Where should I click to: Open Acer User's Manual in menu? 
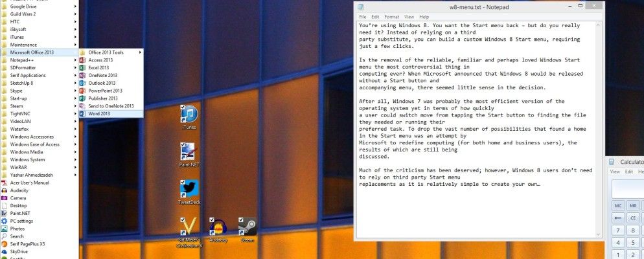click(x=39, y=183)
